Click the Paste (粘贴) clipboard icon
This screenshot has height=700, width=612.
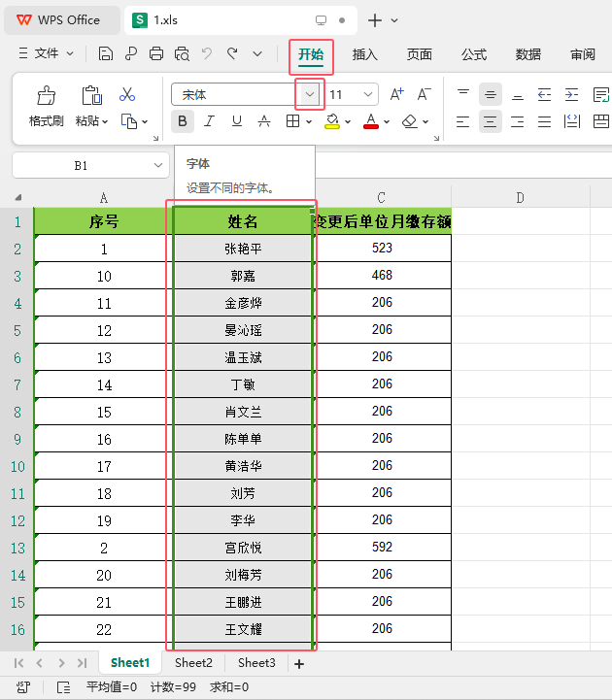(91, 95)
